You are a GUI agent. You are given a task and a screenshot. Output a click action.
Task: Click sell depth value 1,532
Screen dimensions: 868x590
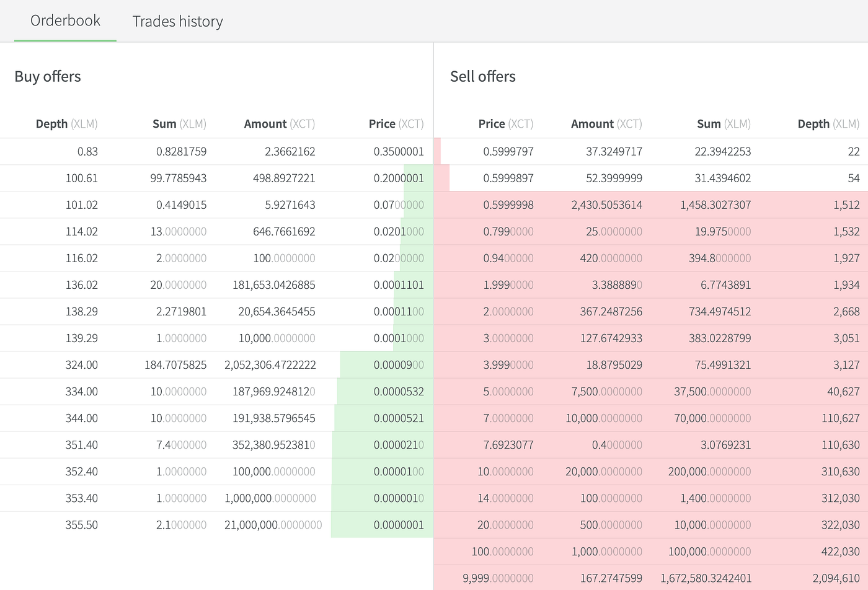(846, 231)
